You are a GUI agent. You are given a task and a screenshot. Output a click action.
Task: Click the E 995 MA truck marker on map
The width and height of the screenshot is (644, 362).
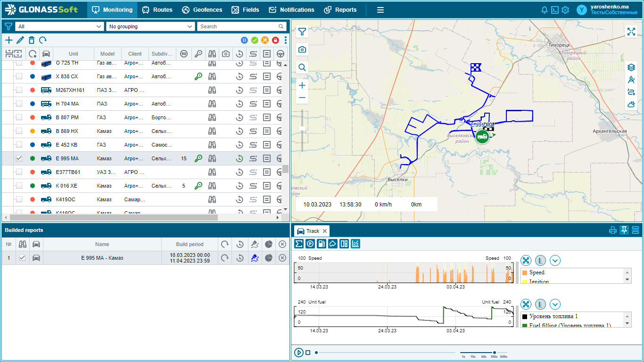click(482, 137)
